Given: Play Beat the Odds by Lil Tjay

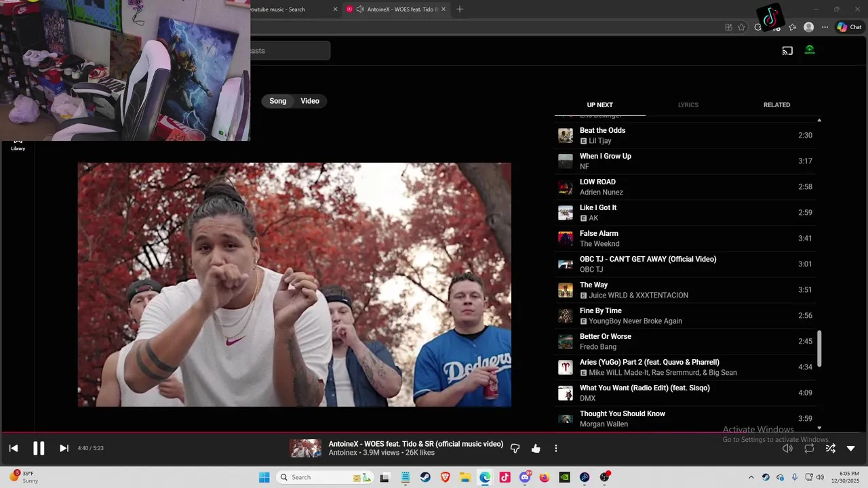Looking at the screenshot, I should click(x=685, y=136).
